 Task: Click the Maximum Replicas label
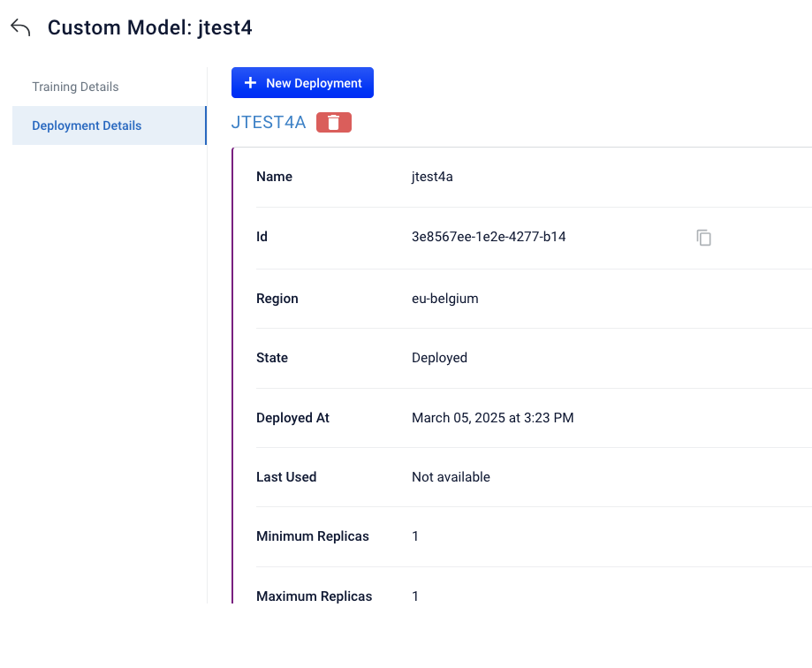tap(314, 596)
